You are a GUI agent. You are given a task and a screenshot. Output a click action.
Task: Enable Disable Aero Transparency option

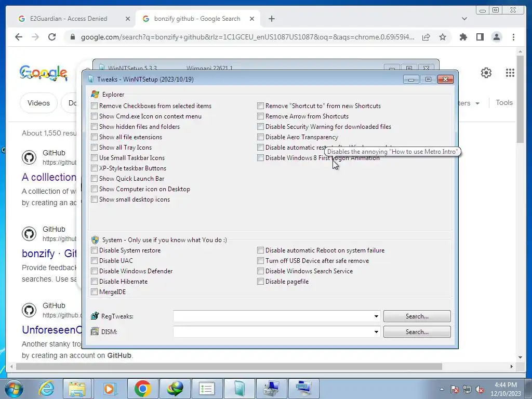click(260, 137)
